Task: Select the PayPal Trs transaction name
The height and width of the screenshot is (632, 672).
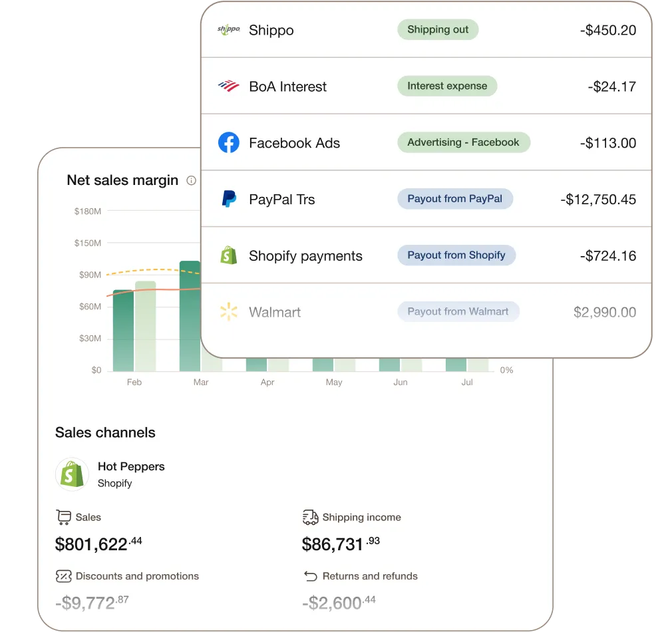Action: coord(282,200)
